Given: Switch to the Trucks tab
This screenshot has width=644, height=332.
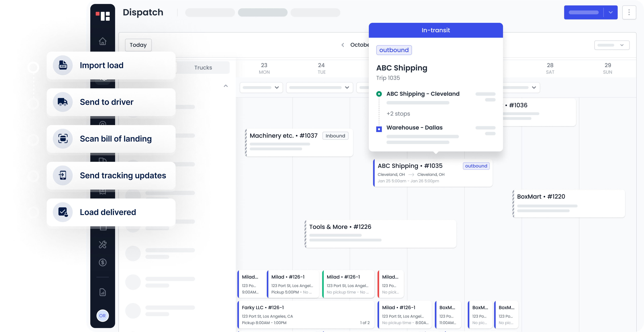Looking at the screenshot, I should (x=203, y=67).
